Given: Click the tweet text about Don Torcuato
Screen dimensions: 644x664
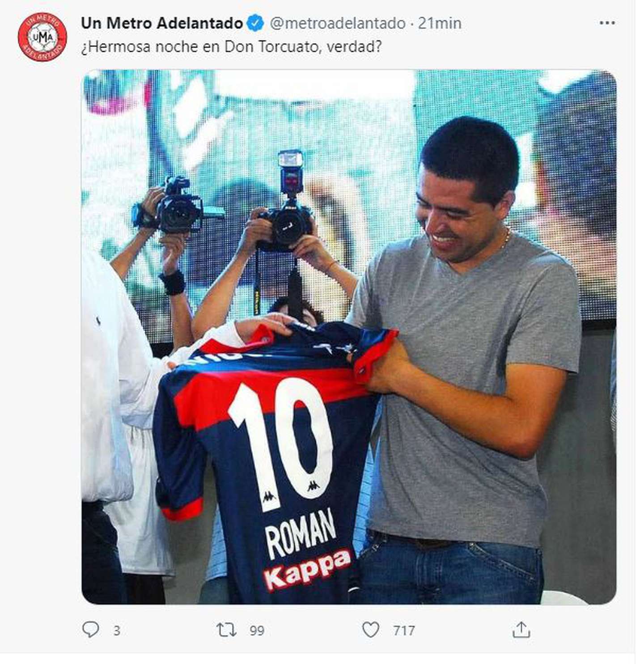Looking at the screenshot, I should click(231, 47).
